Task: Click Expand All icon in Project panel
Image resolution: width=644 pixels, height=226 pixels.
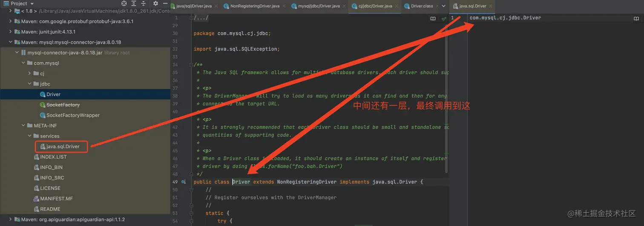Action: tap(134, 3)
